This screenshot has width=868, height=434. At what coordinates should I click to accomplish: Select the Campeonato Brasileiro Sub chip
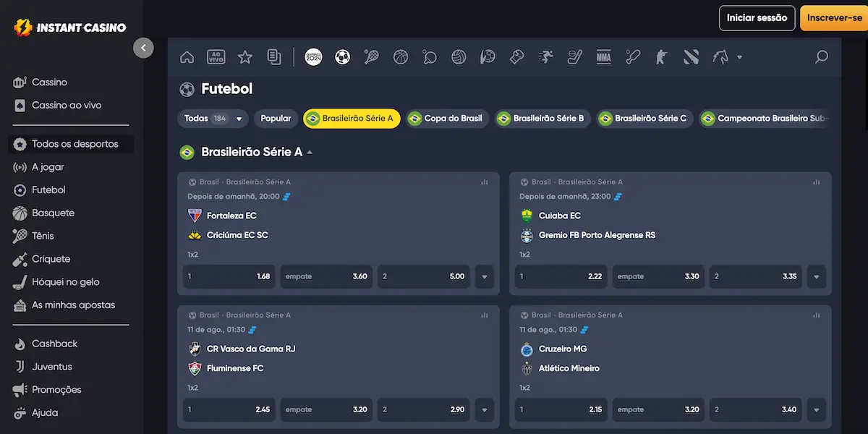765,119
